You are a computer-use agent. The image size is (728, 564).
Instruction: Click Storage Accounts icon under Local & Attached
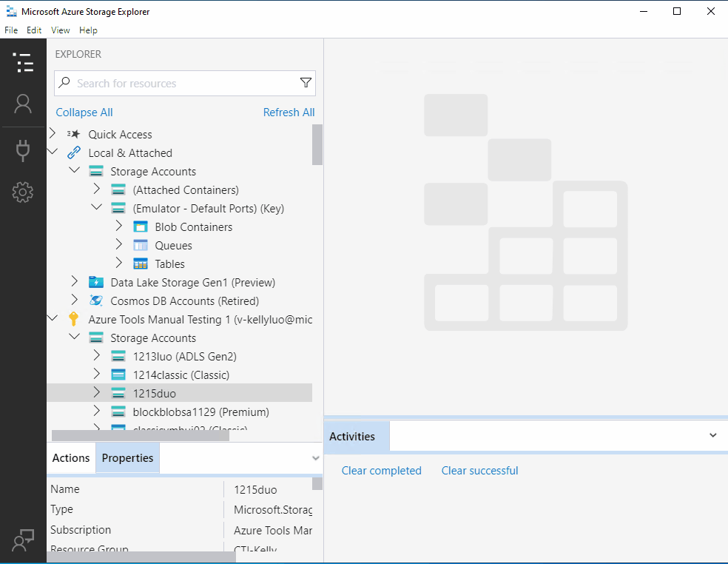tap(96, 172)
